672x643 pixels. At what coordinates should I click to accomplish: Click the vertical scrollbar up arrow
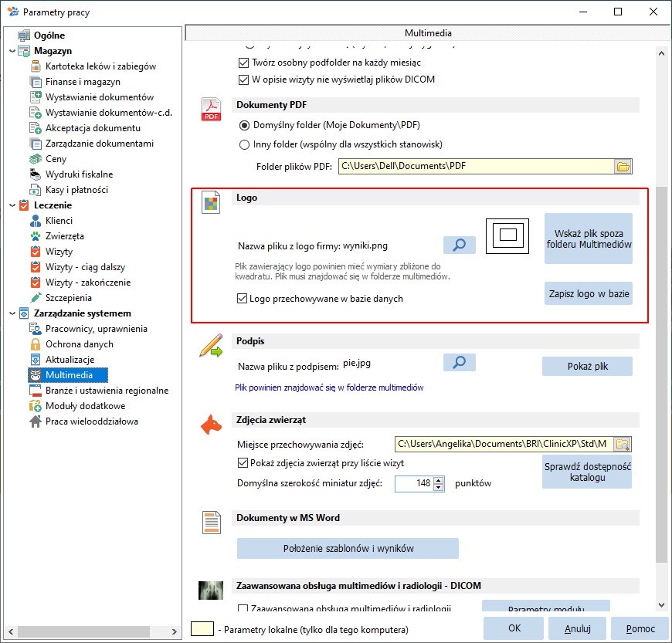click(661, 53)
